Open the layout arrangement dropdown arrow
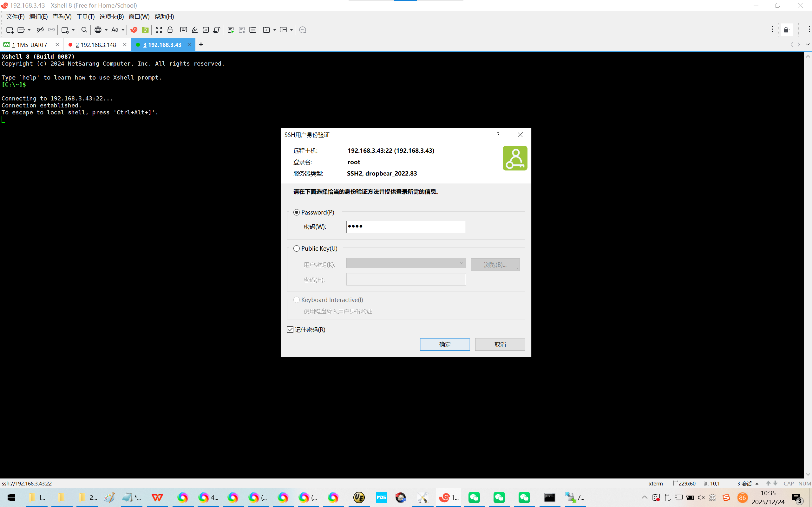812x507 pixels. pos(291,30)
